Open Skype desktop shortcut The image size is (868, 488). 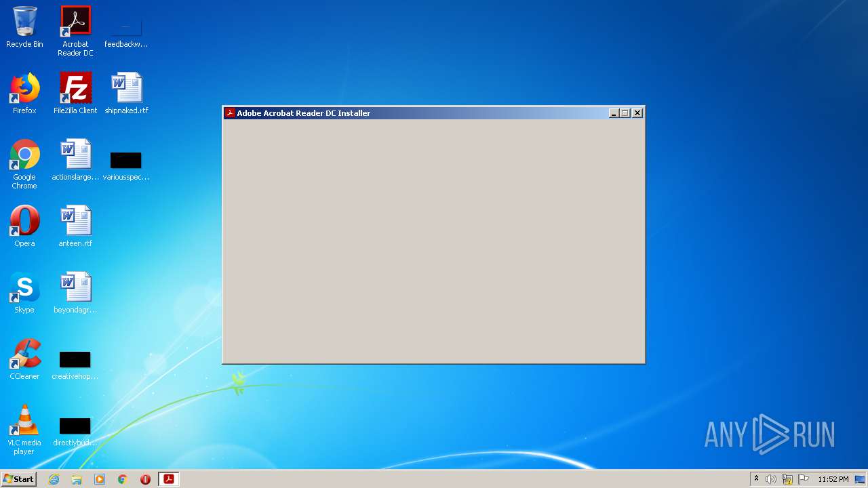point(24,293)
